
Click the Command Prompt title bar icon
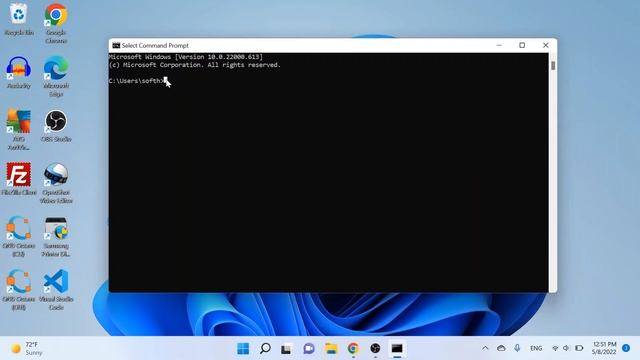click(x=116, y=45)
